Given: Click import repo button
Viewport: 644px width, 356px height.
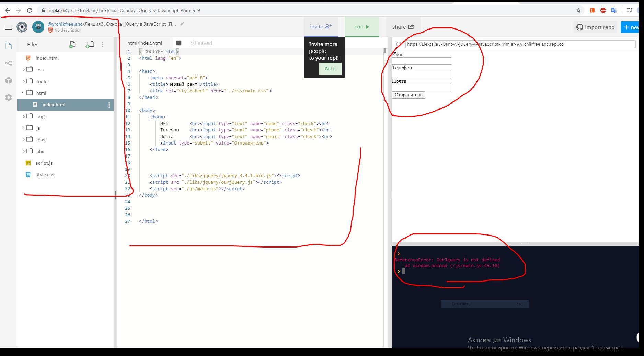Looking at the screenshot, I should pyautogui.click(x=595, y=27).
